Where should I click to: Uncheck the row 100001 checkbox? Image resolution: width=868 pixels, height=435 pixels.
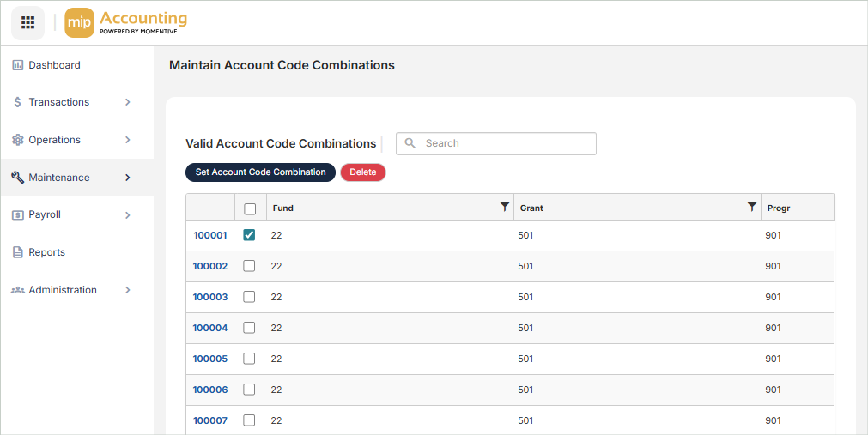[x=249, y=235]
